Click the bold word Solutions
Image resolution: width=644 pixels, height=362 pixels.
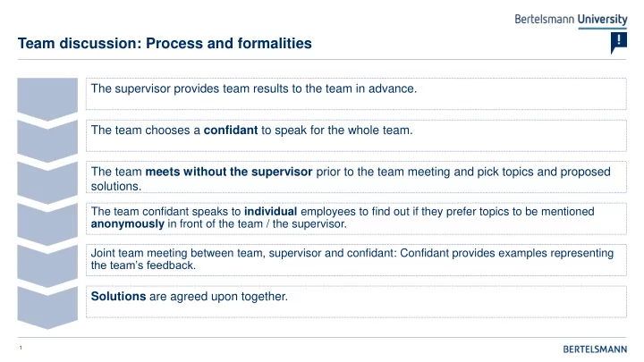pyautogui.click(x=118, y=297)
